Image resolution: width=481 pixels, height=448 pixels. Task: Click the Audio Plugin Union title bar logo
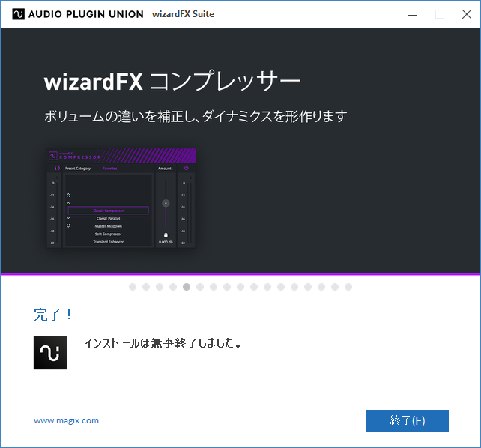coord(18,14)
